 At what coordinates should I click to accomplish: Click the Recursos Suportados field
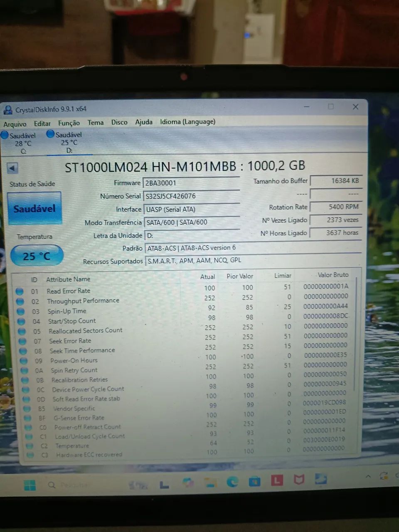(x=253, y=261)
